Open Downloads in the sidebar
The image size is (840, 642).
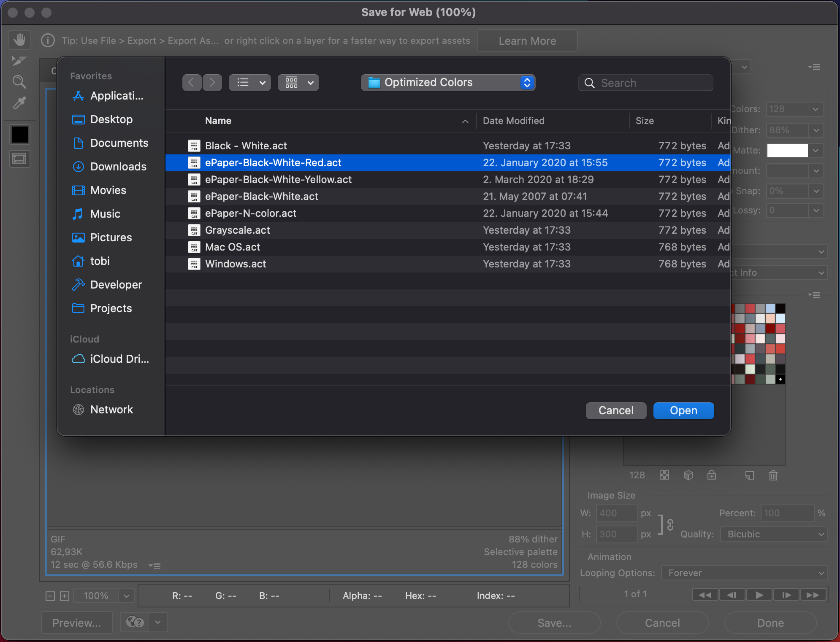[x=118, y=167]
